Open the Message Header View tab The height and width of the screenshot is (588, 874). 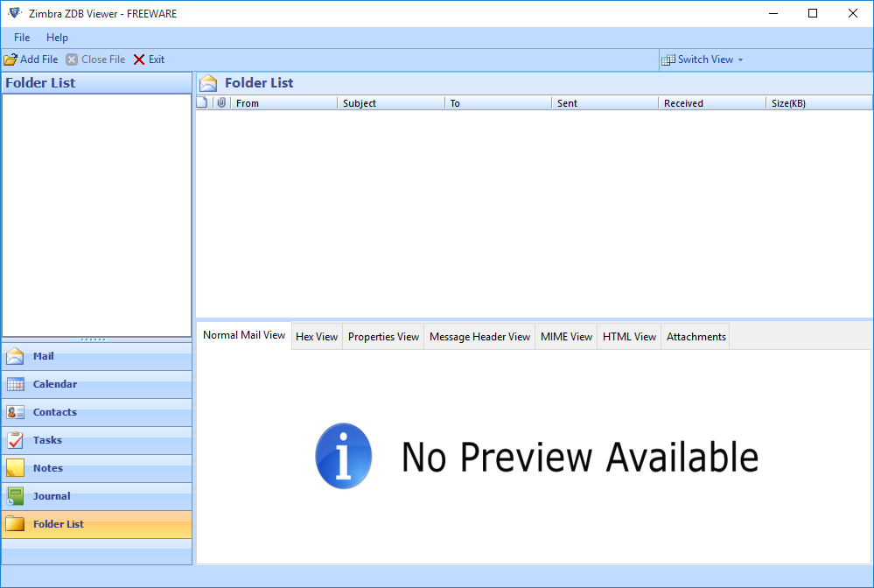pos(479,337)
